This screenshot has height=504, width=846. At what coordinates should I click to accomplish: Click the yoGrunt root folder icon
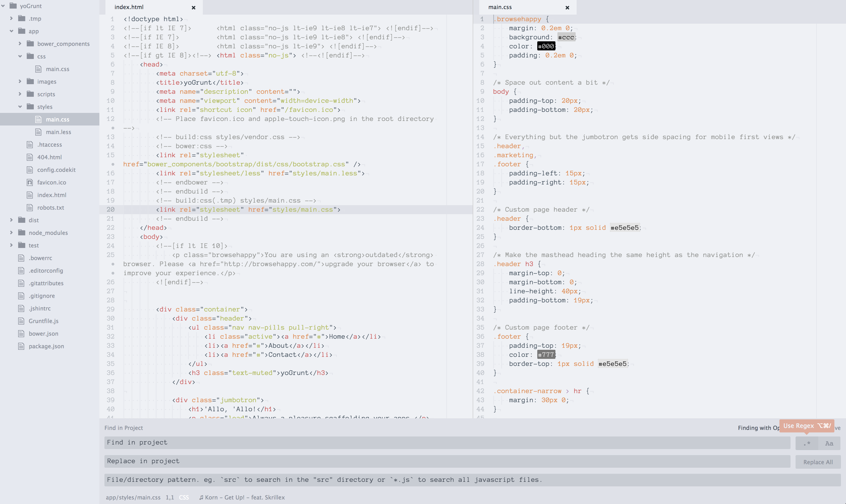(13, 6)
